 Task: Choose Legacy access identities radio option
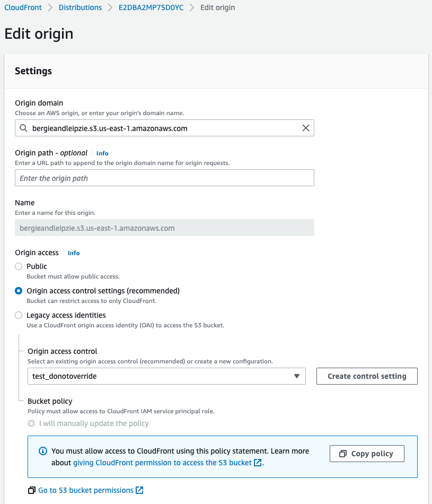pos(19,315)
